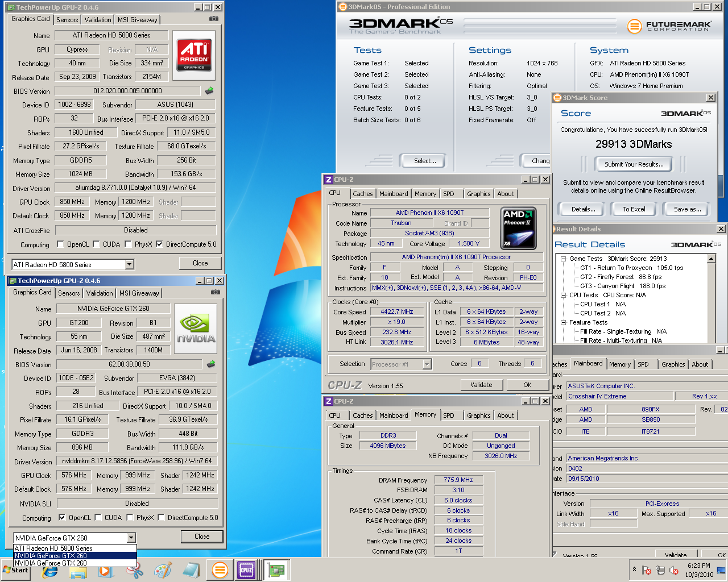
Task: Click the To Excel button
Action: click(x=634, y=209)
